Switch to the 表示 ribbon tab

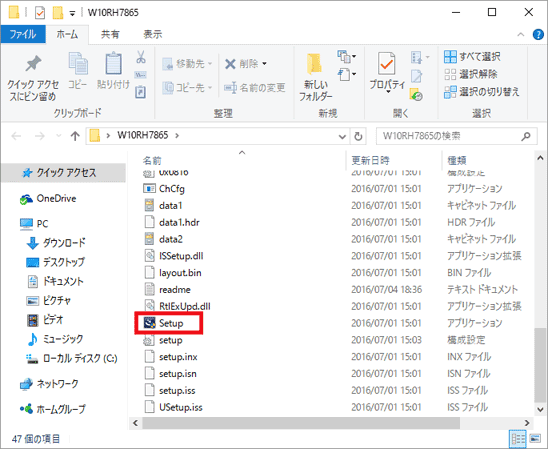point(153,34)
